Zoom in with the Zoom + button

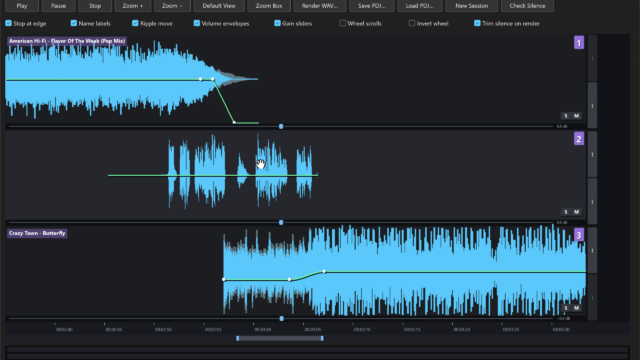[x=133, y=6]
